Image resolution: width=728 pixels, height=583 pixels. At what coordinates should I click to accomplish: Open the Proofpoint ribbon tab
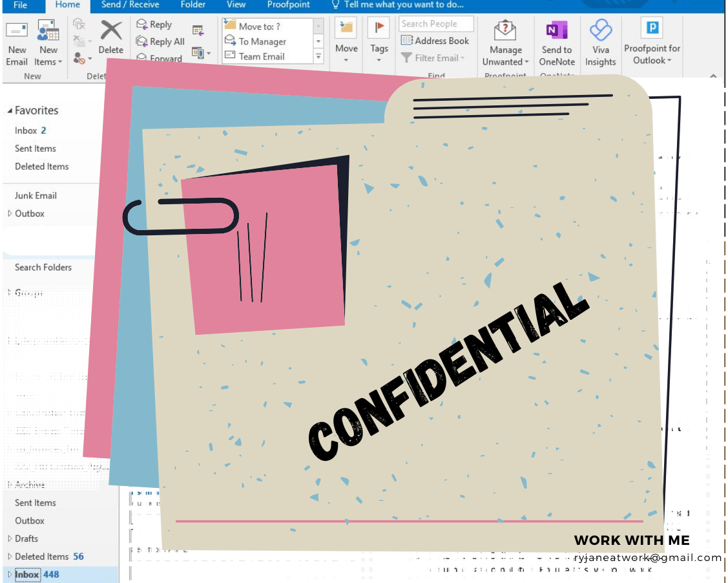click(x=288, y=5)
